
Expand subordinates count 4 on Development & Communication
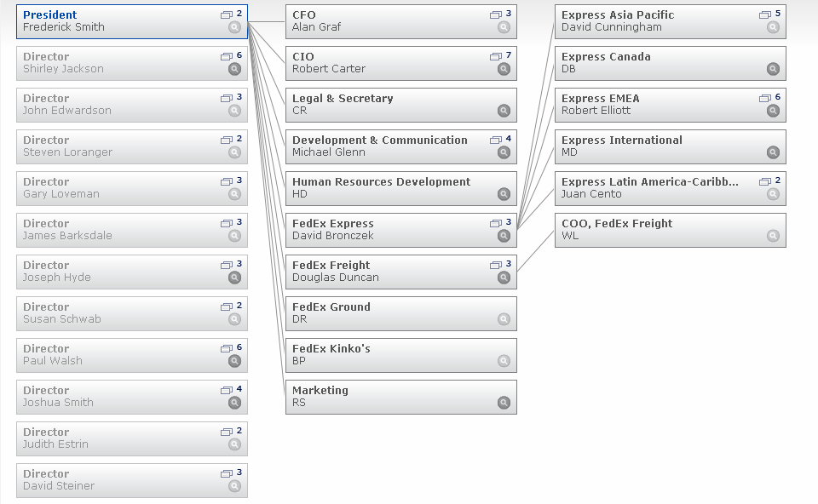pyautogui.click(x=500, y=139)
